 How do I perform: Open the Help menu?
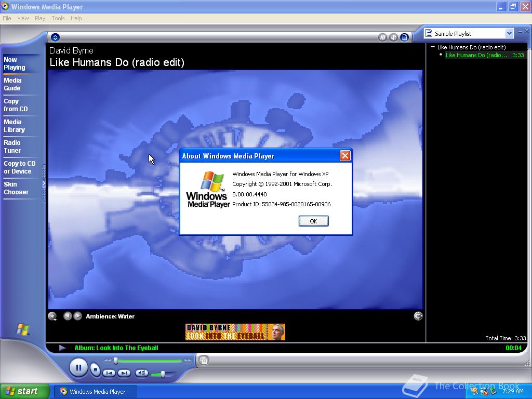[x=76, y=18]
